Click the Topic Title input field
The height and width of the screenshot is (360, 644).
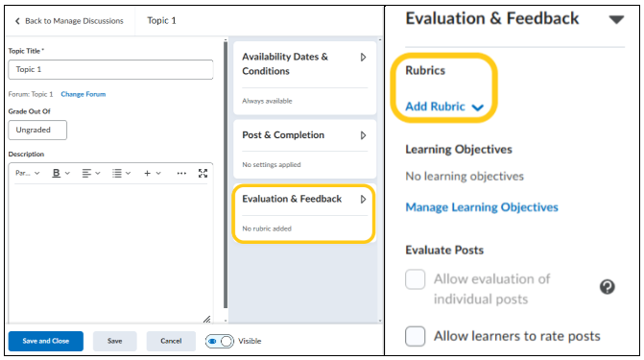(x=111, y=69)
